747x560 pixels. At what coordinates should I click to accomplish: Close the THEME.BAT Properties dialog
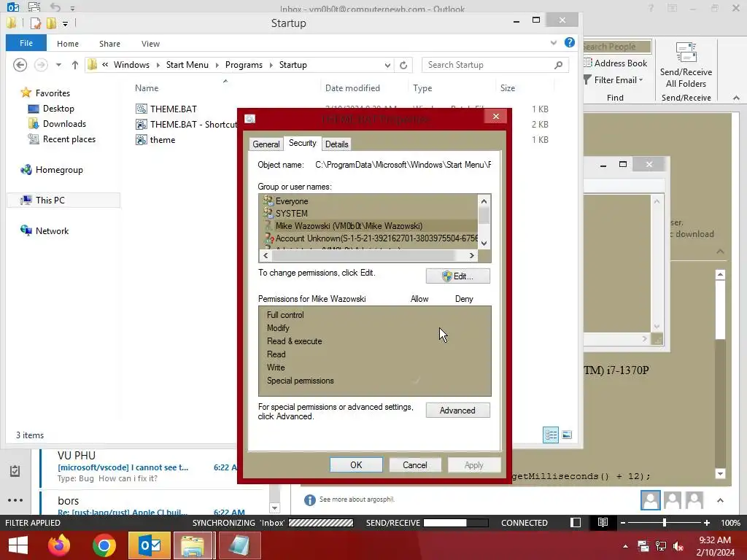point(496,116)
